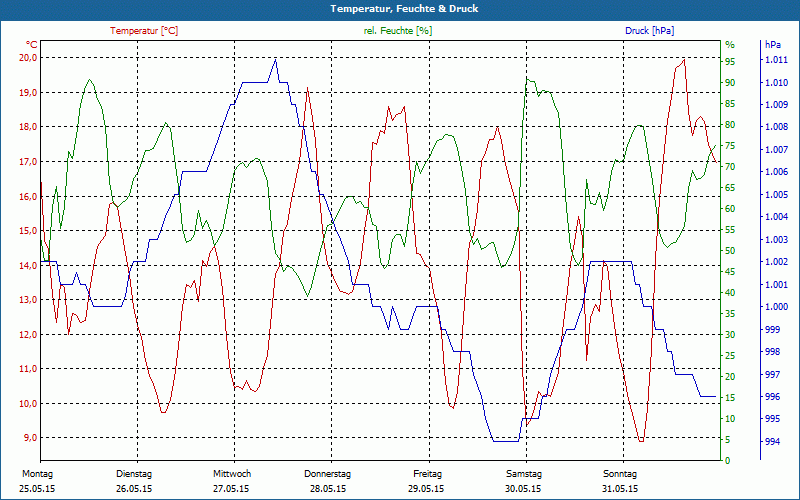Click the date '27.05.15'
The width and height of the screenshot is (800, 500).
click(x=231, y=489)
